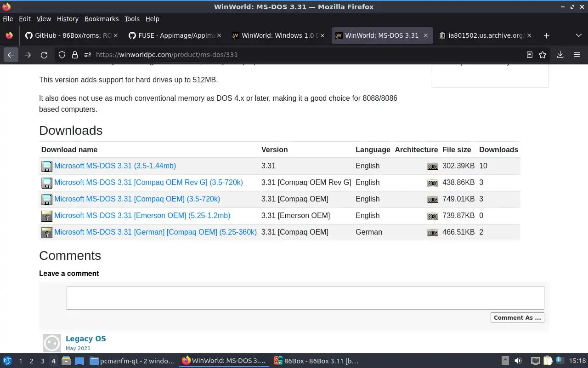This screenshot has height=368, width=588.
Task: Click 8086 architecture icon in 302.39KB row
Action: click(x=433, y=167)
